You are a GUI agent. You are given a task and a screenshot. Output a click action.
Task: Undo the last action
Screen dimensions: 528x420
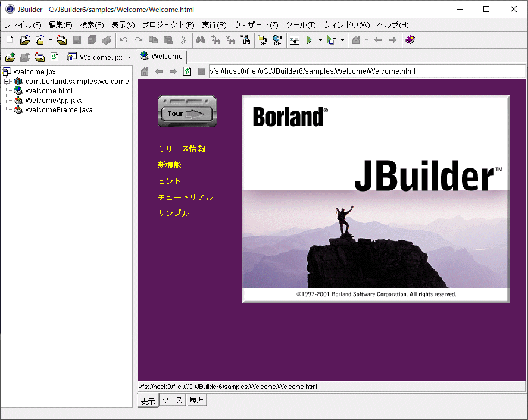click(x=124, y=40)
